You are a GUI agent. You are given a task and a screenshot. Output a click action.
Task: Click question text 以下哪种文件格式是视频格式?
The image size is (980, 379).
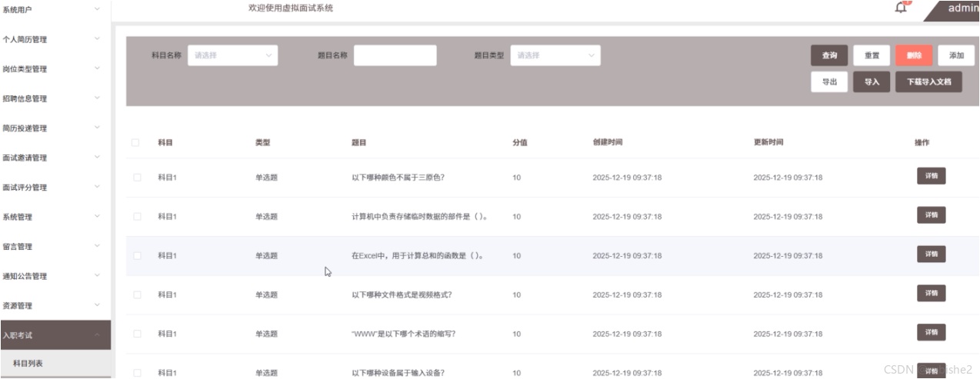click(x=402, y=294)
